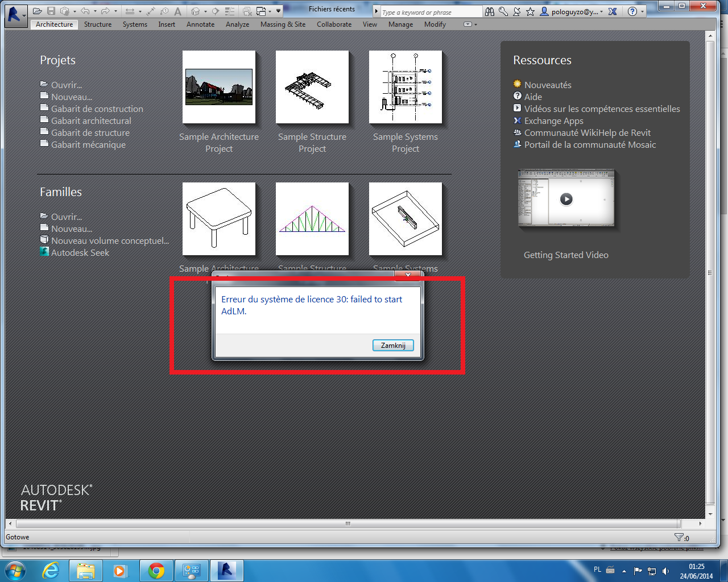Select the Measure tool icon
The width and height of the screenshot is (728, 582).
coord(130,11)
